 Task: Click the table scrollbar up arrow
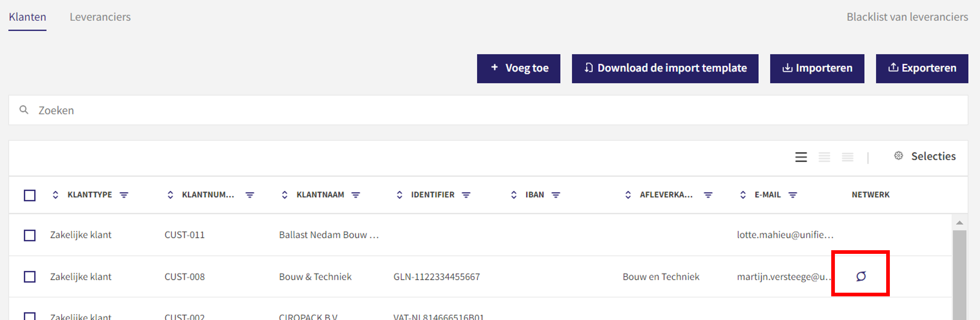coord(959,223)
